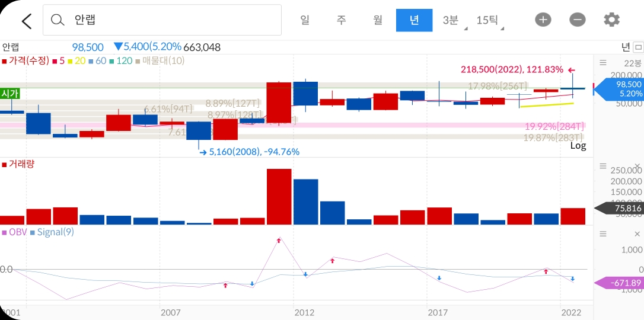Close the OBV indicator panel
Viewport: 644px width, 320px height.
pyautogui.click(x=637, y=234)
